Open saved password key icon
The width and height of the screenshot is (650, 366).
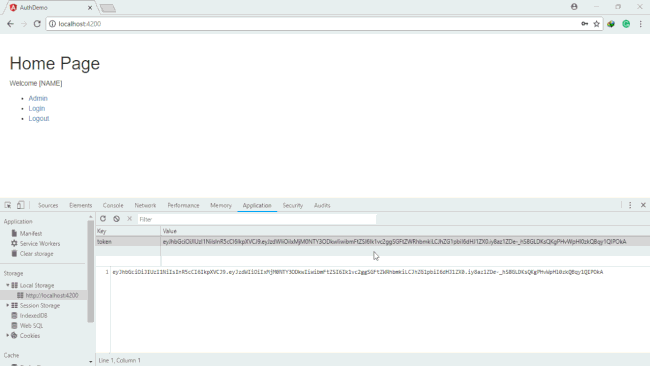coord(585,24)
